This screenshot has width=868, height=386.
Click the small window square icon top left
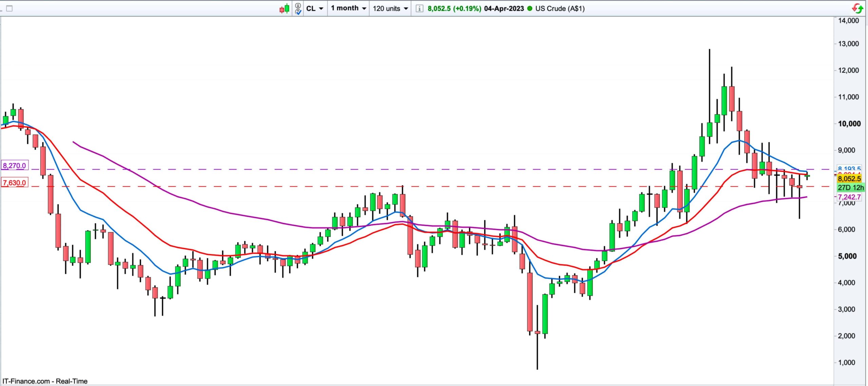[9, 8]
